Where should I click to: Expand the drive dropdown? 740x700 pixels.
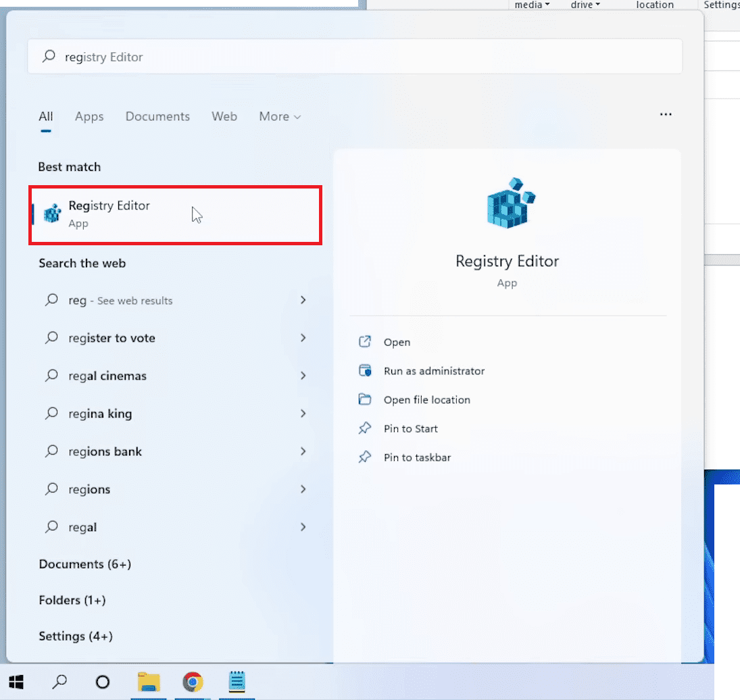click(x=585, y=5)
